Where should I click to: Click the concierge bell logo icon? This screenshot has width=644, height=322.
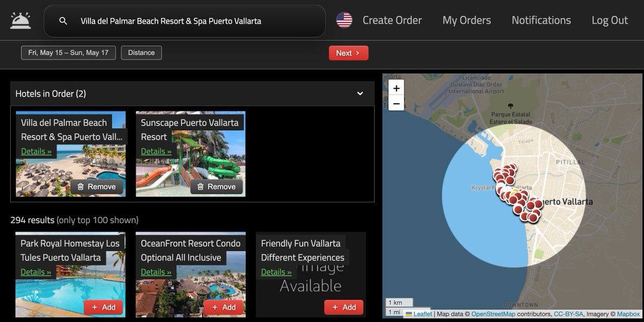[x=20, y=20]
